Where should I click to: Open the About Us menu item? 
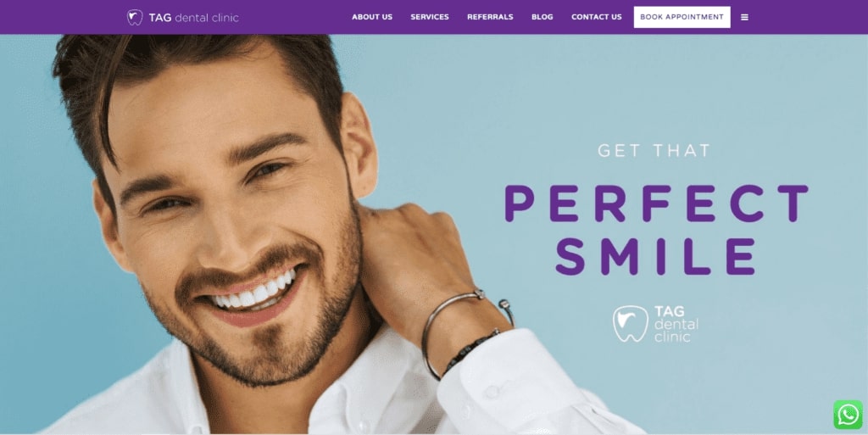tap(372, 17)
